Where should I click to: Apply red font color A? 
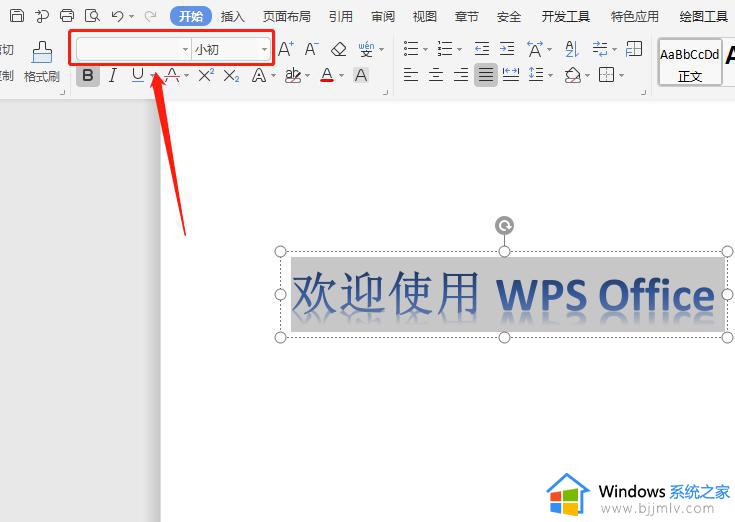click(327, 75)
